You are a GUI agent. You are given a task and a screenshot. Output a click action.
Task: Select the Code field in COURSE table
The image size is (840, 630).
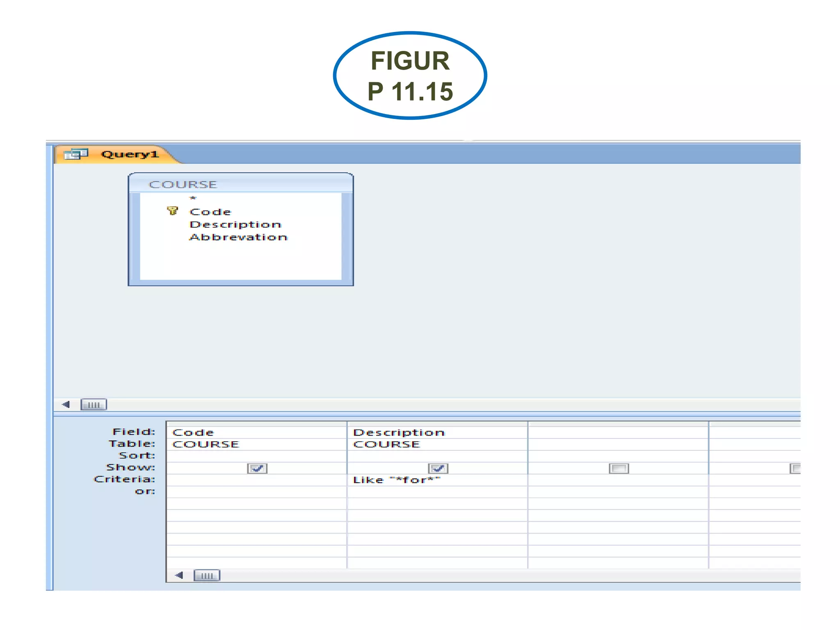coord(210,212)
